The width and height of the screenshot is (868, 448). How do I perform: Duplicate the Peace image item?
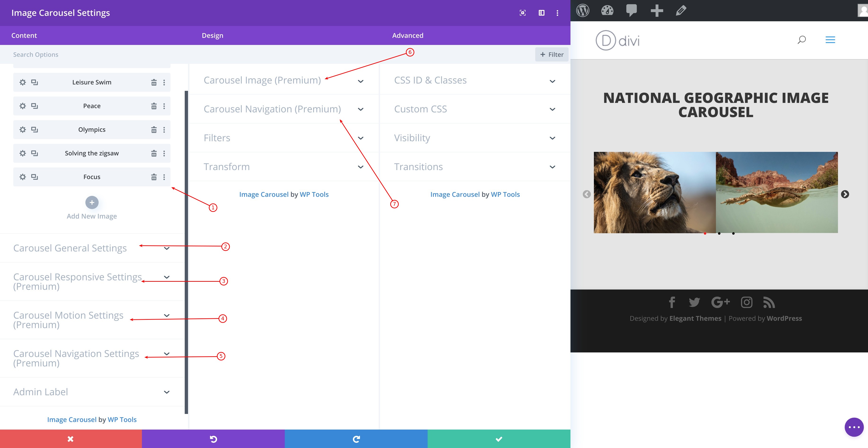coord(34,106)
